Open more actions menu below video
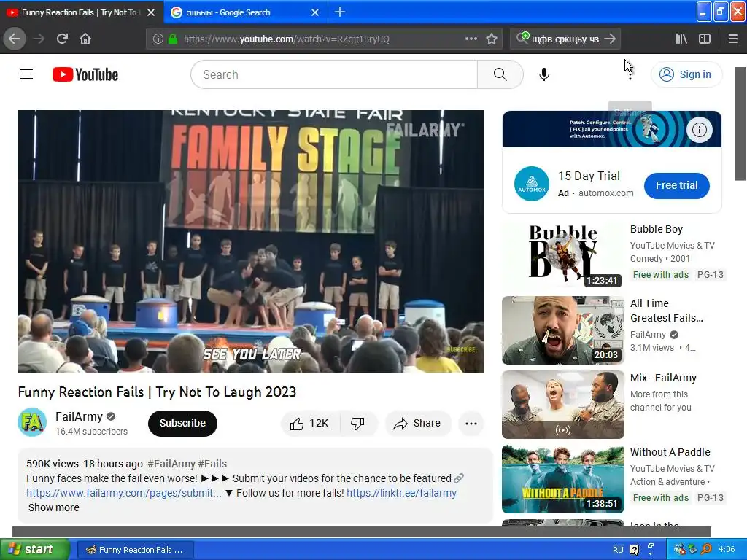Viewport: 747px width, 560px height. click(471, 424)
